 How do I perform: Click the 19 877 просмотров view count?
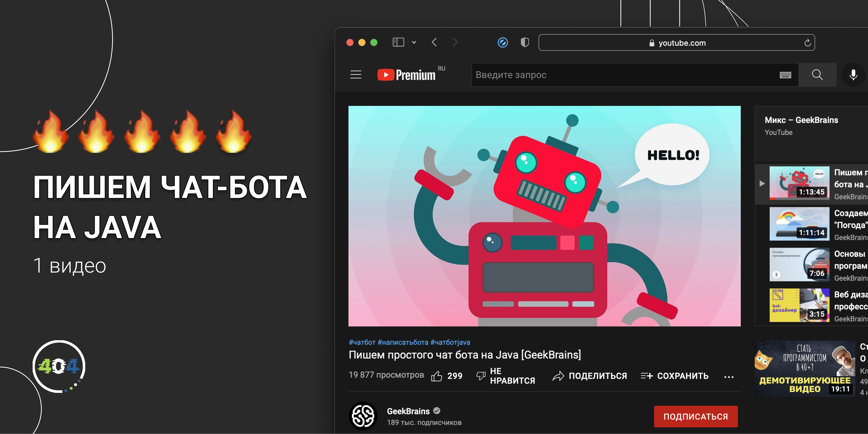coord(386,375)
